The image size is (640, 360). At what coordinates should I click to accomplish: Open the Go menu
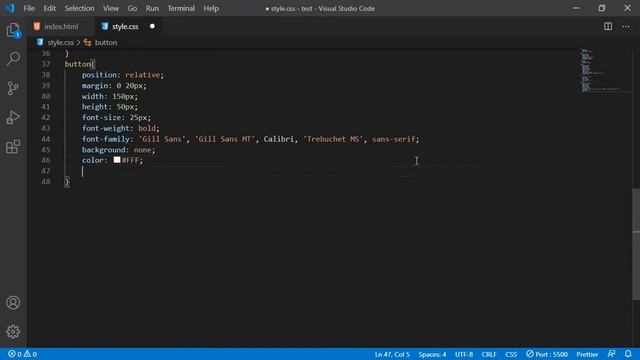(132, 8)
